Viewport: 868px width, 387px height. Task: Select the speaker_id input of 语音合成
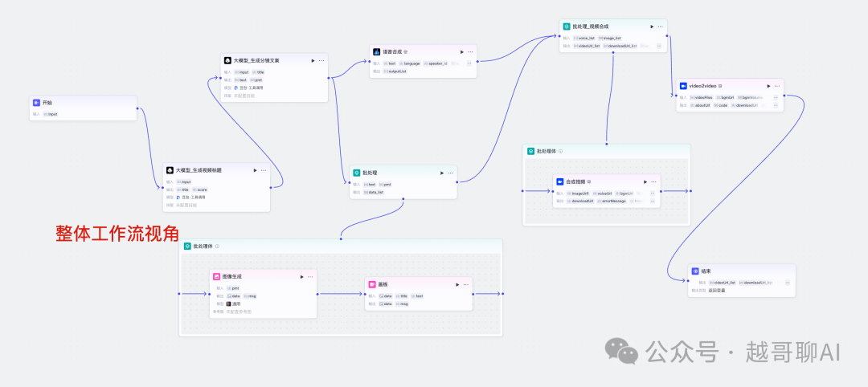(436, 63)
